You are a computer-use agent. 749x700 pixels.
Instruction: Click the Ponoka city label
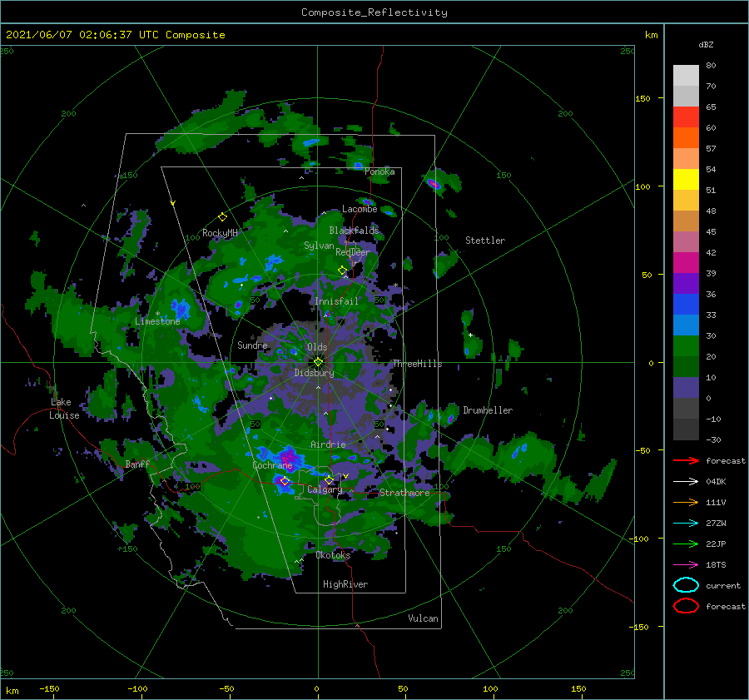pyautogui.click(x=379, y=171)
